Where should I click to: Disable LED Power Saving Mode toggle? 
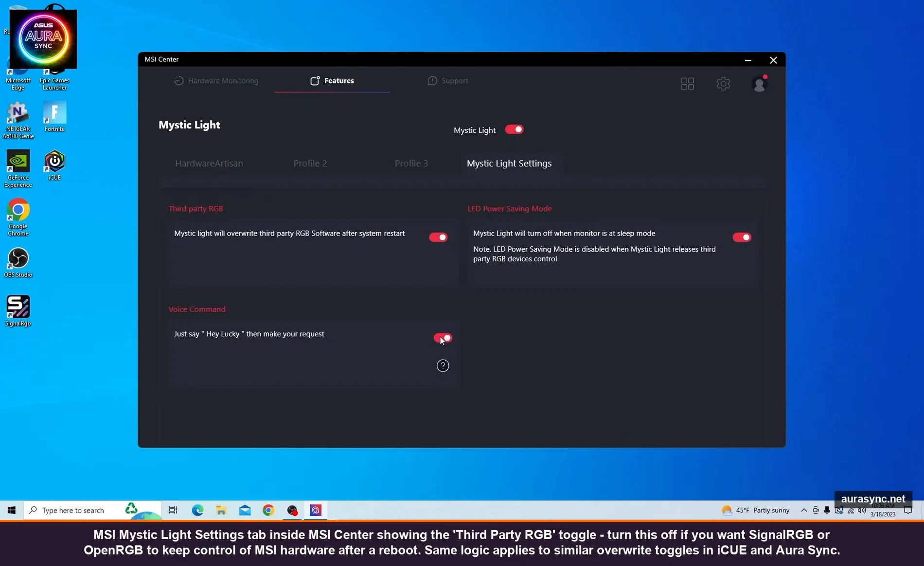742,237
